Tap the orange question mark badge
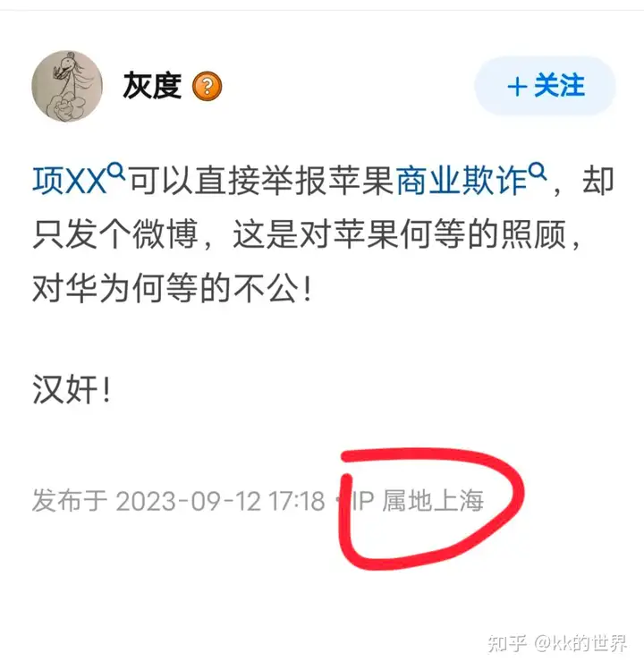 click(x=207, y=87)
